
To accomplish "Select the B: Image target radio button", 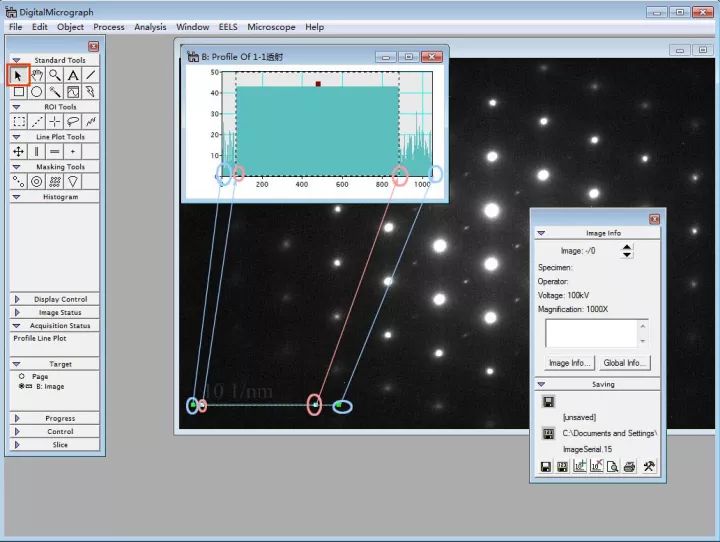I will click(x=21, y=385).
